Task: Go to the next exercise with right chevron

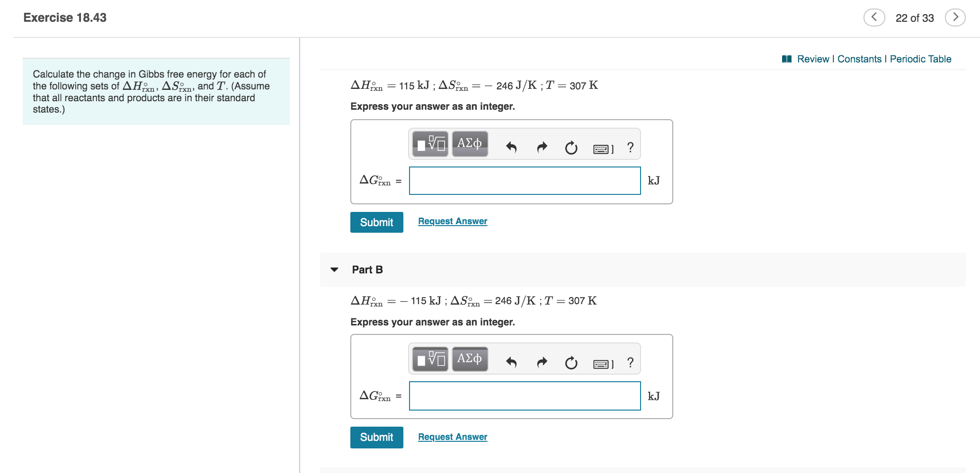Action: coord(956,17)
